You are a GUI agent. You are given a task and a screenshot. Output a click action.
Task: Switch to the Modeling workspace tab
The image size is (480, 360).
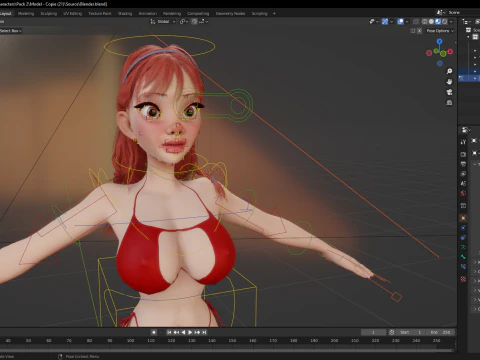pos(26,14)
